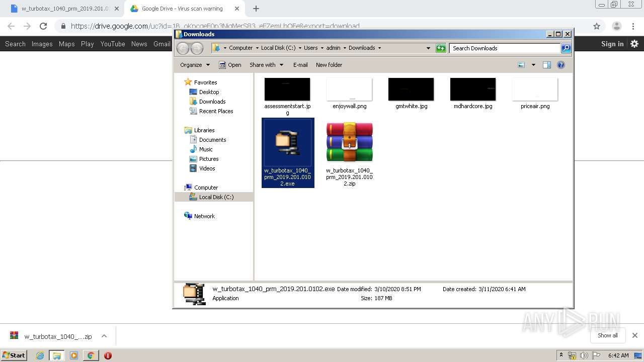Open the Organize menu
The image size is (644, 362).
[x=195, y=65]
